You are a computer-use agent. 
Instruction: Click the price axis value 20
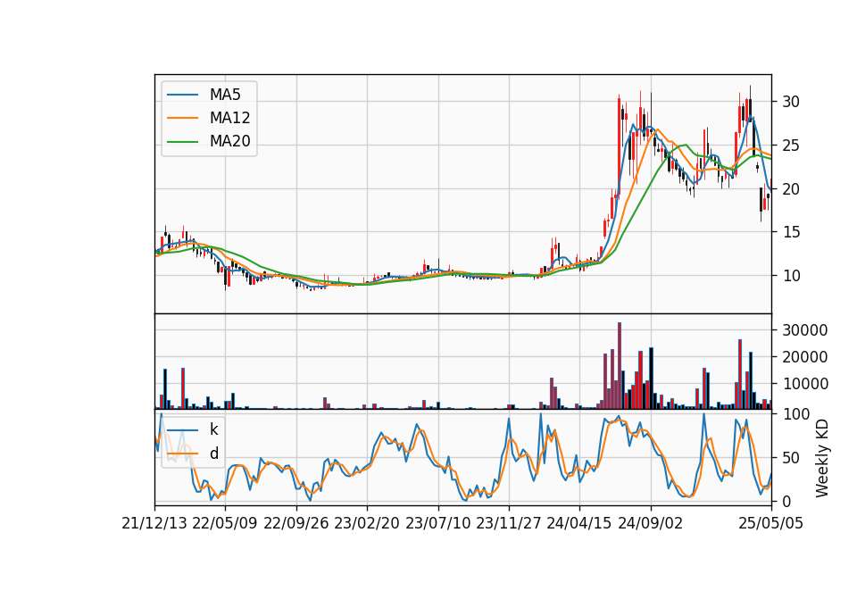pos(791,189)
